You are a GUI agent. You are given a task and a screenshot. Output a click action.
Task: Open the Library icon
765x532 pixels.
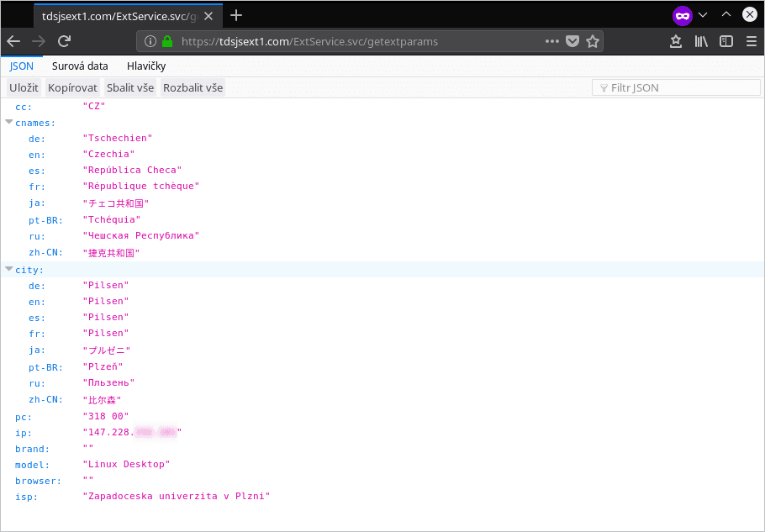point(701,41)
